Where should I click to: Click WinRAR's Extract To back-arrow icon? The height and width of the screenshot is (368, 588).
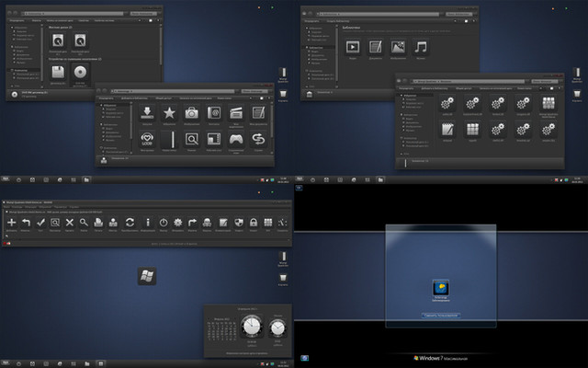26,223
